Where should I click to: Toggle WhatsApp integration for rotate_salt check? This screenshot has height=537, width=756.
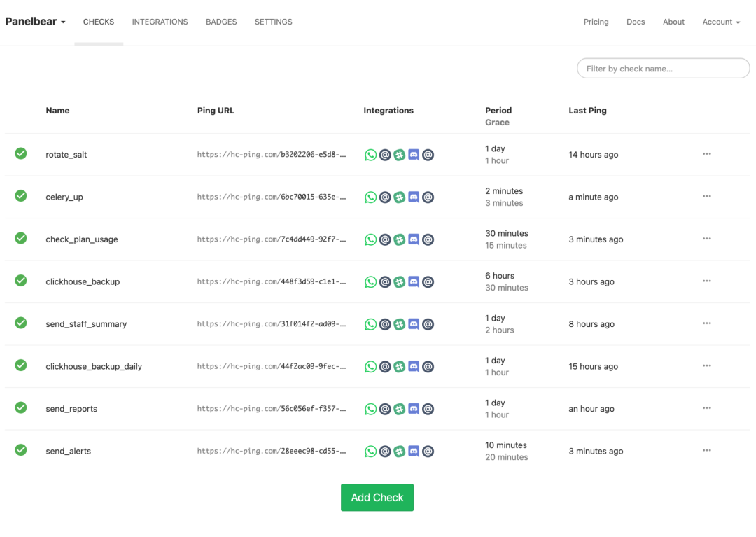tap(370, 155)
